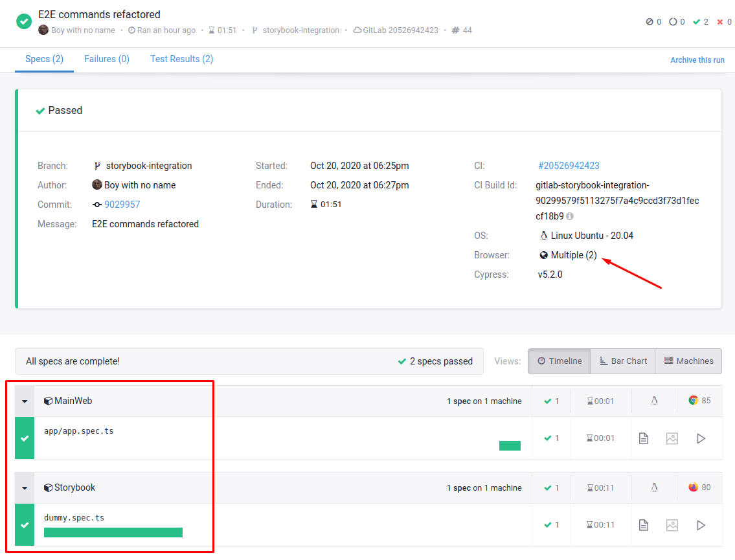Click the Linux penguin icon in MainWeb row

pyautogui.click(x=654, y=401)
